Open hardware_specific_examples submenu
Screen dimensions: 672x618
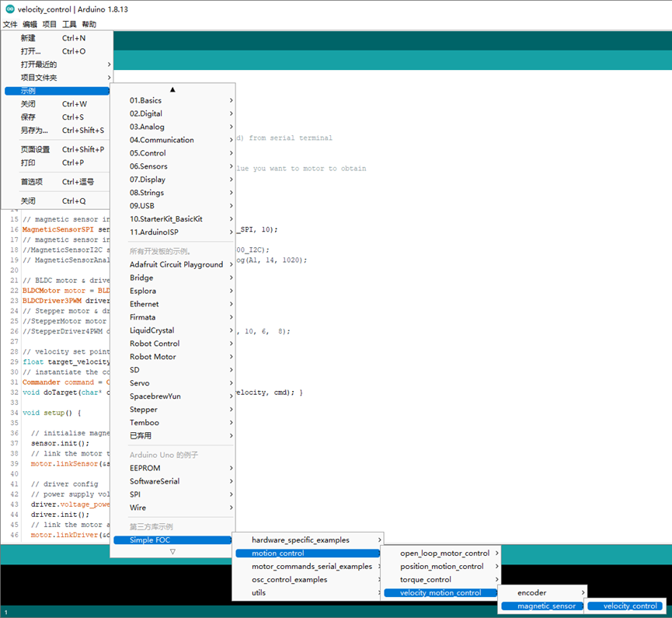pyautogui.click(x=308, y=540)
